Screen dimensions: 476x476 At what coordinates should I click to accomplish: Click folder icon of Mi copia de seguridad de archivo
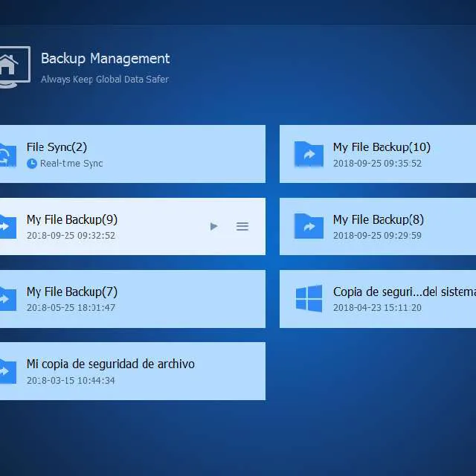coord(7,370)
